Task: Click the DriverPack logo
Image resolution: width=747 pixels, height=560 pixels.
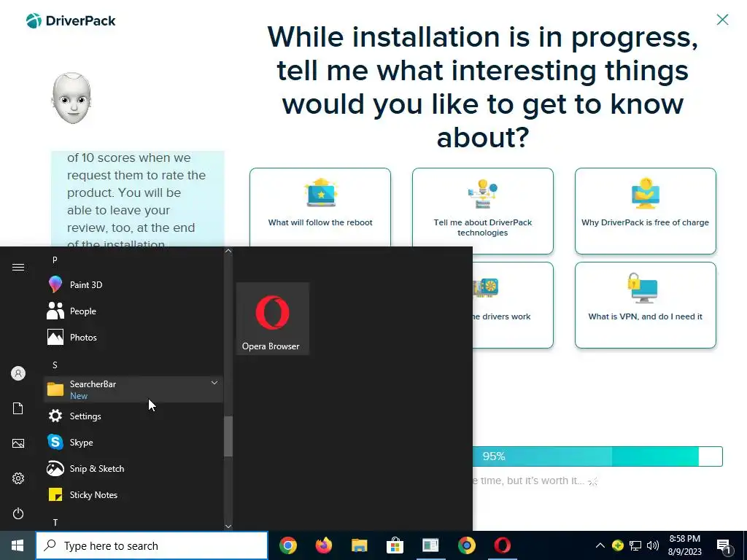Action: (71, 21)
